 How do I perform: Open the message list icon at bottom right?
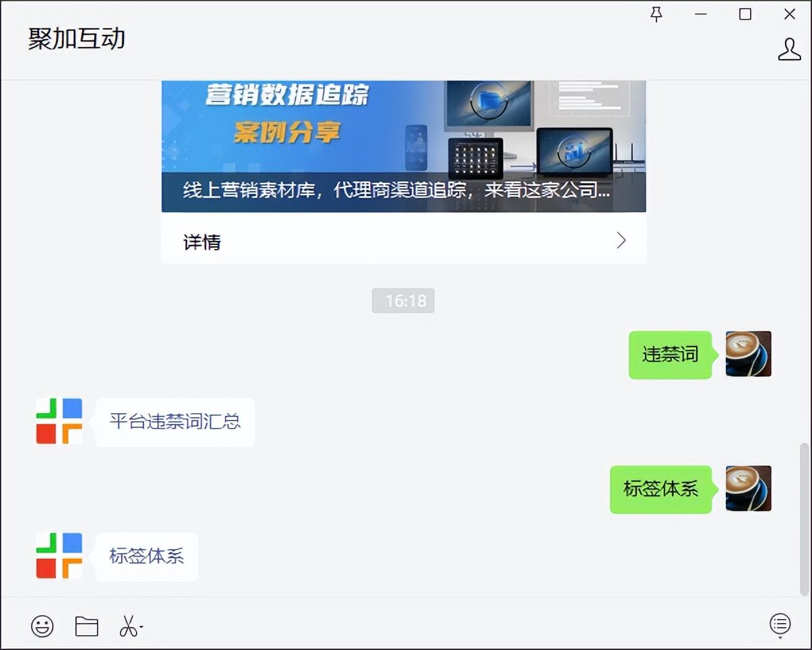pyautogui.click(x=780, y=624)
